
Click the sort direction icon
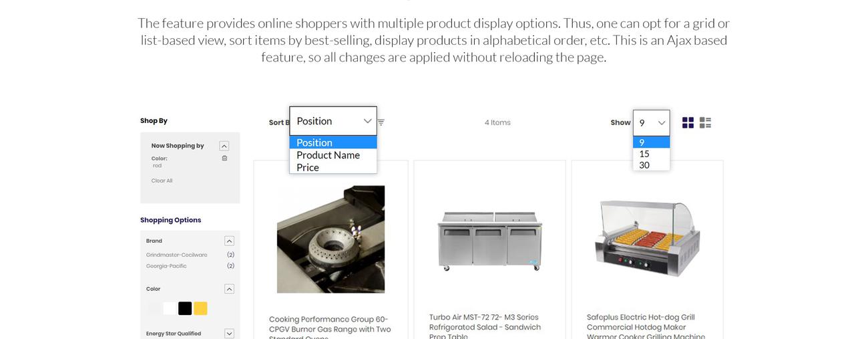pyautogui.click(x=381, y=122)
